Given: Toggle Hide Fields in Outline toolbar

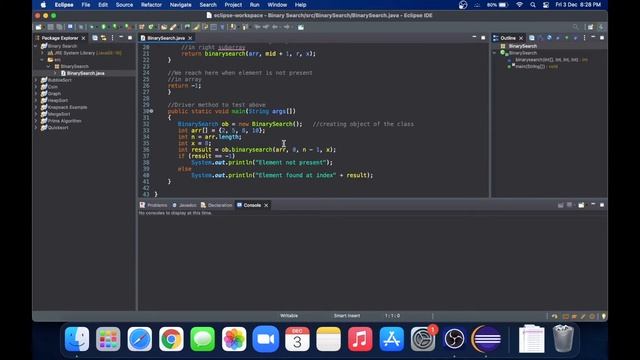Looking at the screenshot, I should 549,38.
